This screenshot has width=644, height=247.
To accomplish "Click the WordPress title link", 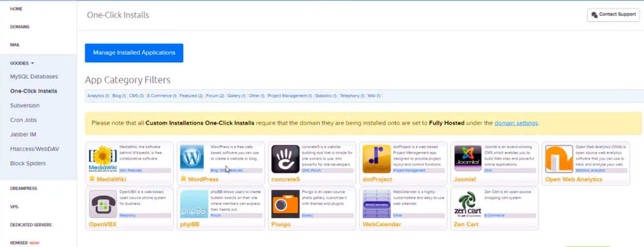I will (x=203, y=179).
